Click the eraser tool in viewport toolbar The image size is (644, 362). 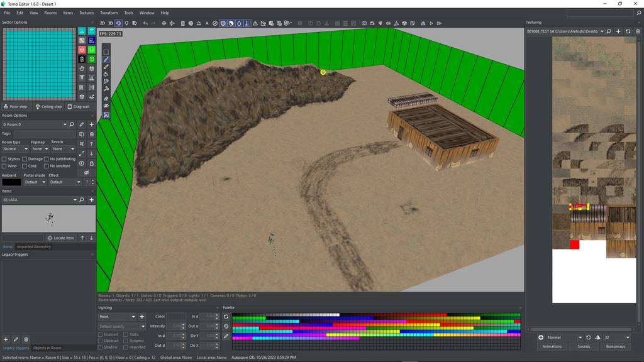(106, 98)
